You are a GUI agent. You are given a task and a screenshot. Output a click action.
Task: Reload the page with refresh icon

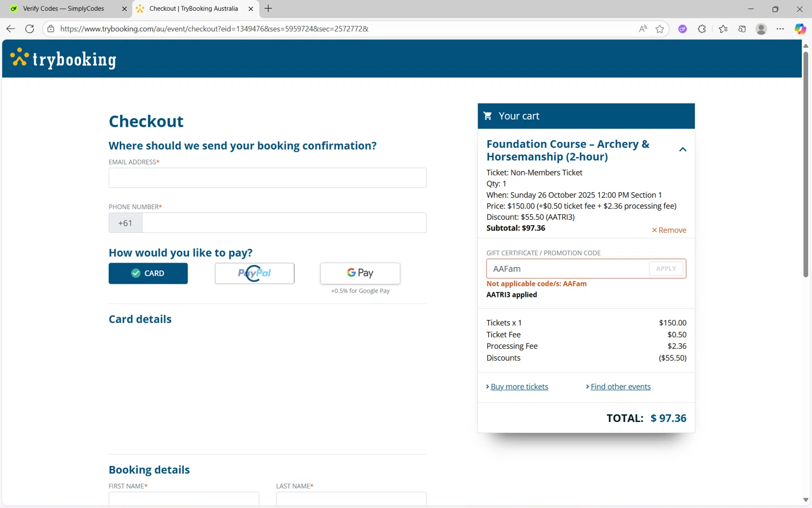point(30,29)
